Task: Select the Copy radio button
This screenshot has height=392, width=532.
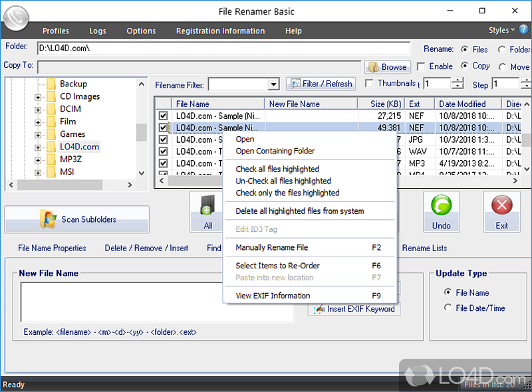Action: [464, 66]
